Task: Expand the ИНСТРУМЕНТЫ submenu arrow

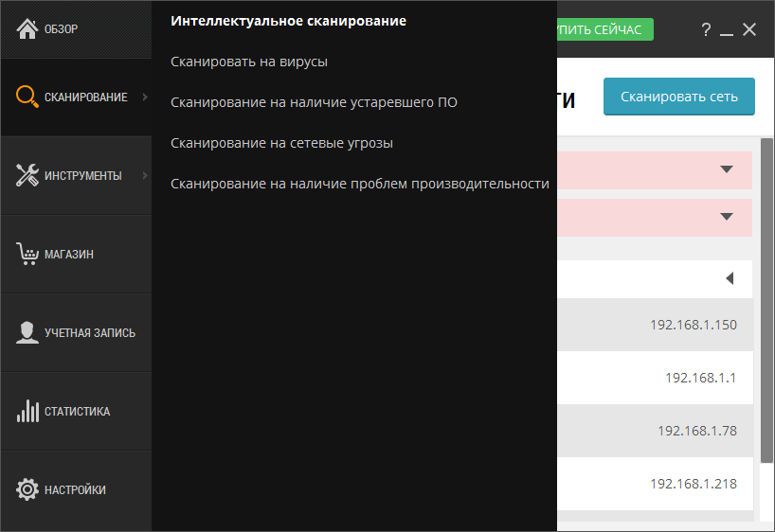Action: point(145,175)
